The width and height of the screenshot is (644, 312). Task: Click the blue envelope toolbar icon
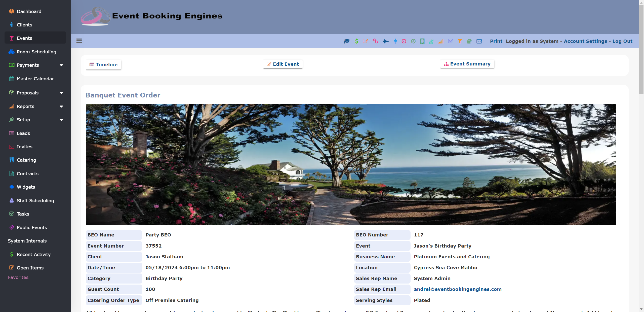tap(479, 41)
